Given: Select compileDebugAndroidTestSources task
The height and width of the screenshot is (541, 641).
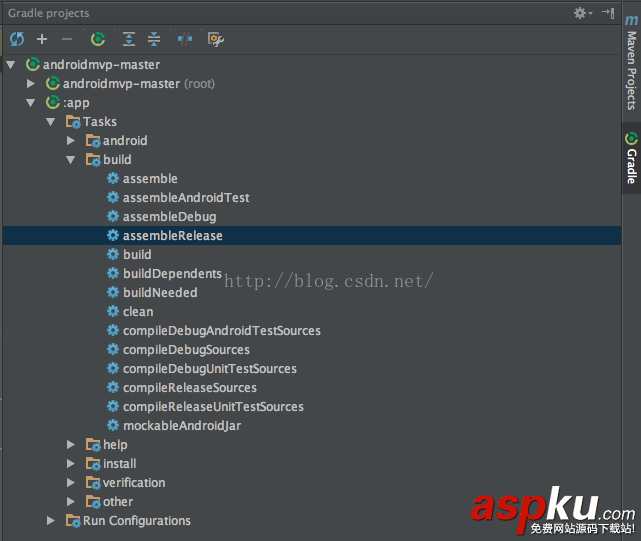Looking at the screenshot, I should (222, 331).
